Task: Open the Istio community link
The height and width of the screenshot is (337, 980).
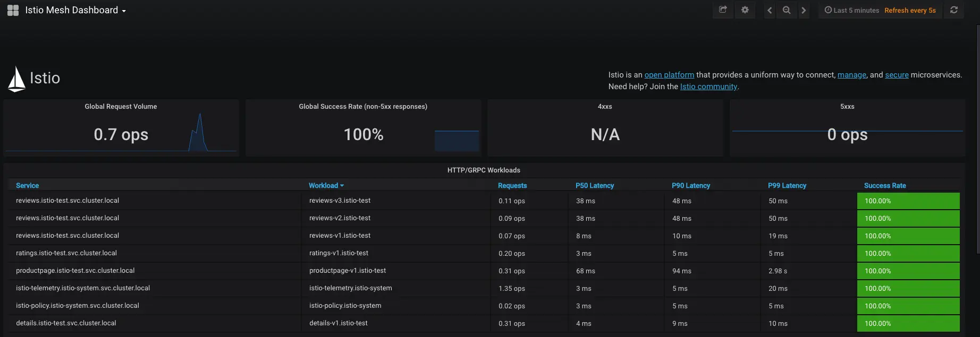Action: click(x=708, y=87)
